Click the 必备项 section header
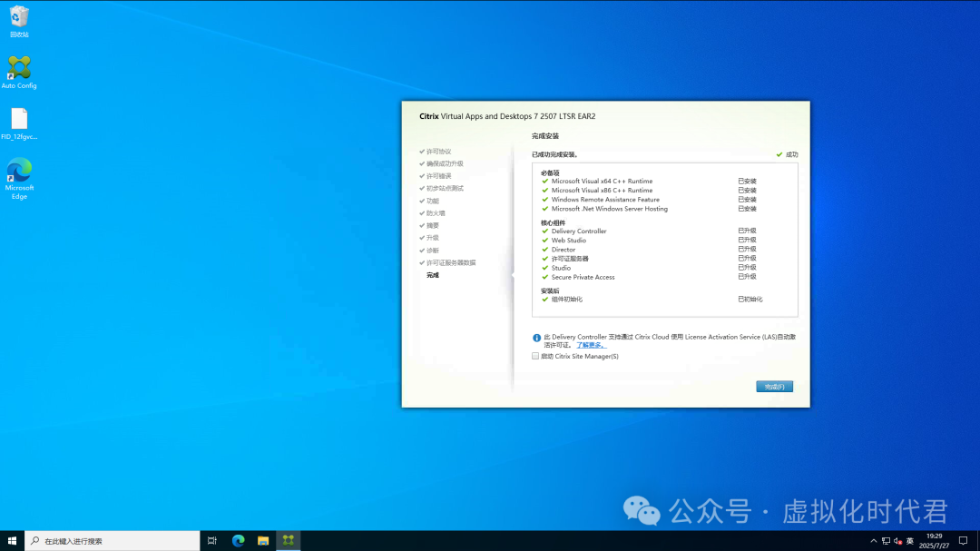Viewport: 980px width, 551px height. coord(550,172)
